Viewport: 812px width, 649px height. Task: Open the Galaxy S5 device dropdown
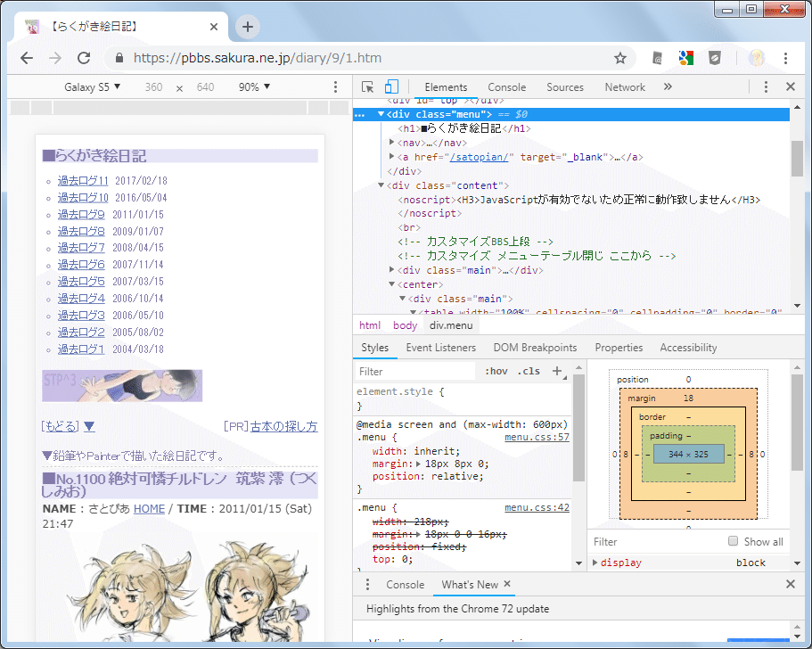coord(92,87)
